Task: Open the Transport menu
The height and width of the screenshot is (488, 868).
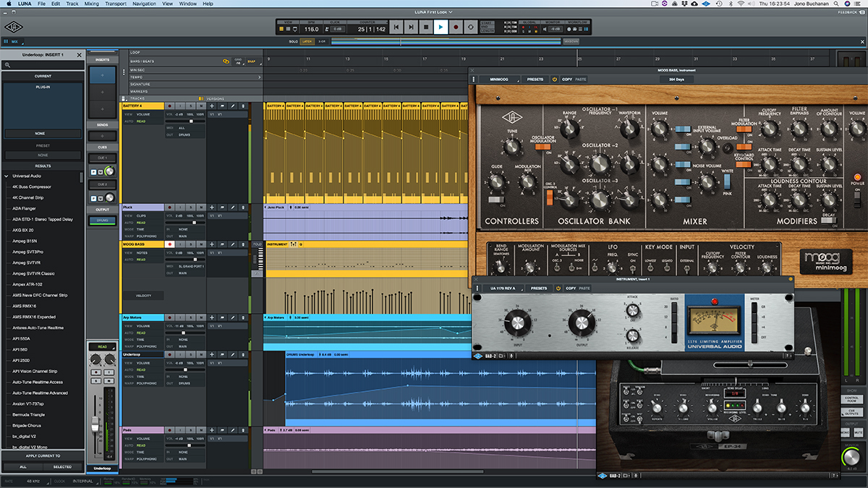Action: (x=116, y=4)
